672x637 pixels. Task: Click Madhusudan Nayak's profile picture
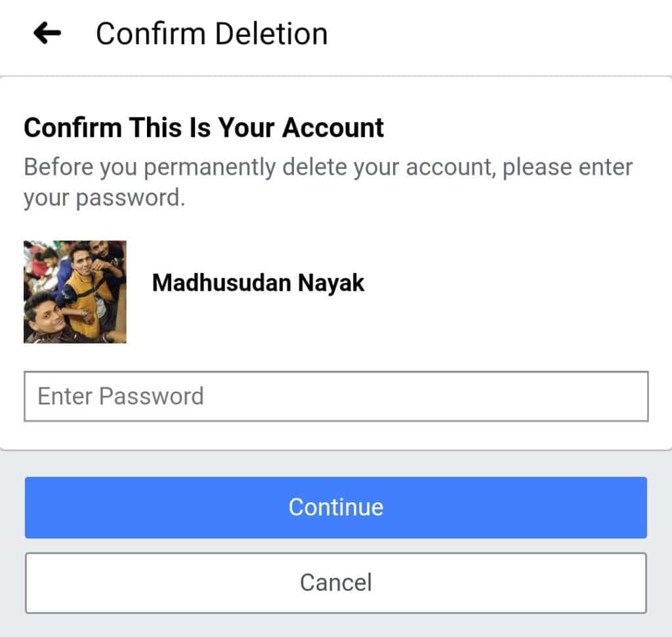click(x=75, y=292)
